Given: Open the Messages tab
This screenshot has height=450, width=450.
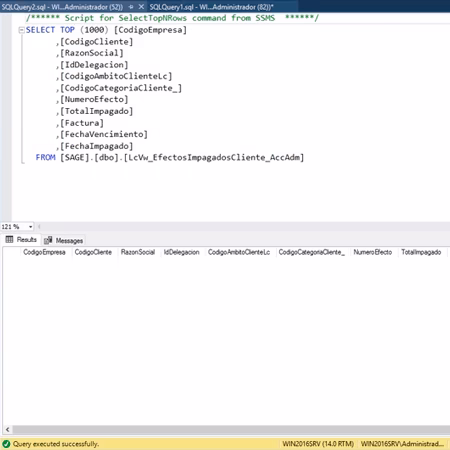Looking at the screenshot, I should (x=63, y=240).
